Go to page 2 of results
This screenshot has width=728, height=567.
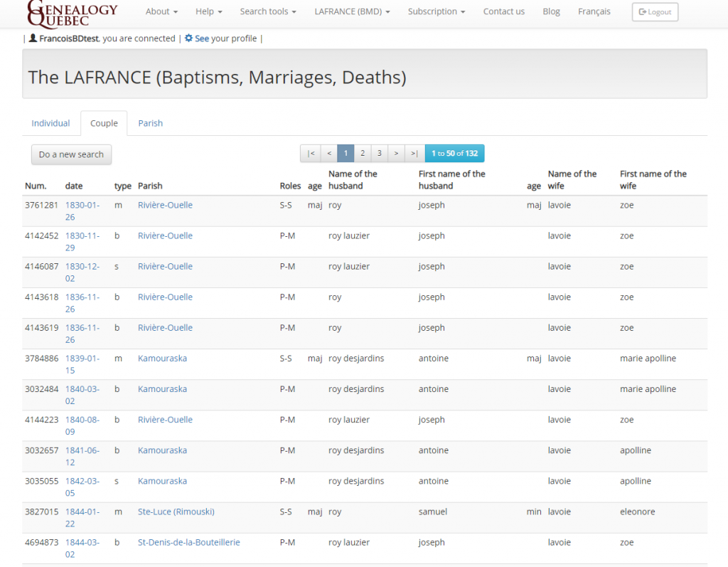point(363,154)
